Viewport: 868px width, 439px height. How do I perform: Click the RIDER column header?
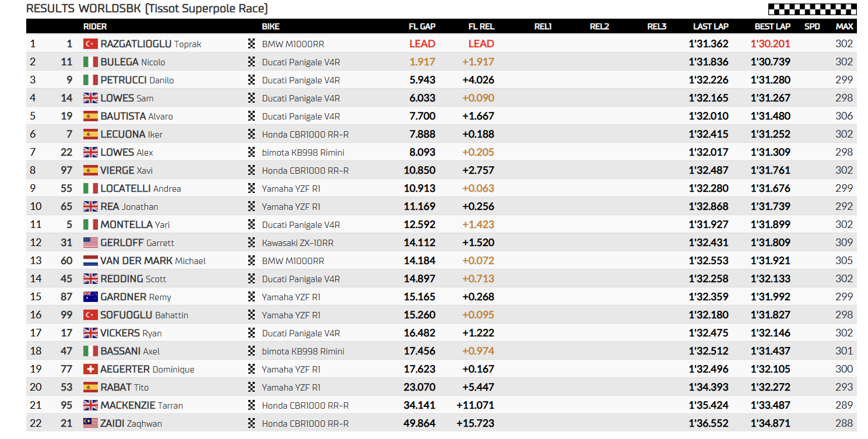(x=95, y=26)
